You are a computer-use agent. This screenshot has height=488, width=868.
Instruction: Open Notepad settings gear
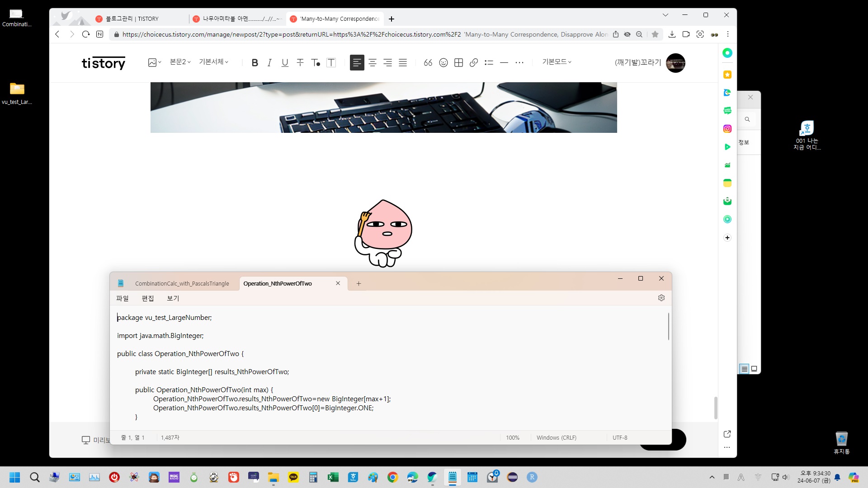pos(661,298)
